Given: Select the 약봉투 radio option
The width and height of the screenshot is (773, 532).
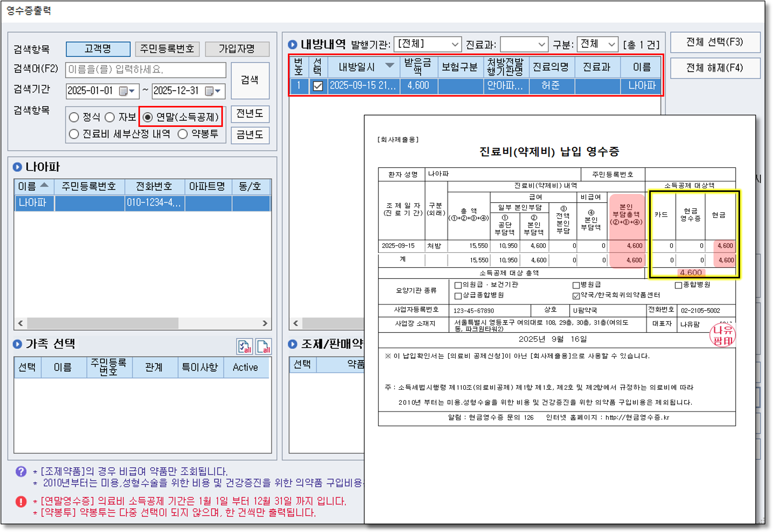Looking at the screenshot, I should (183, 134).
